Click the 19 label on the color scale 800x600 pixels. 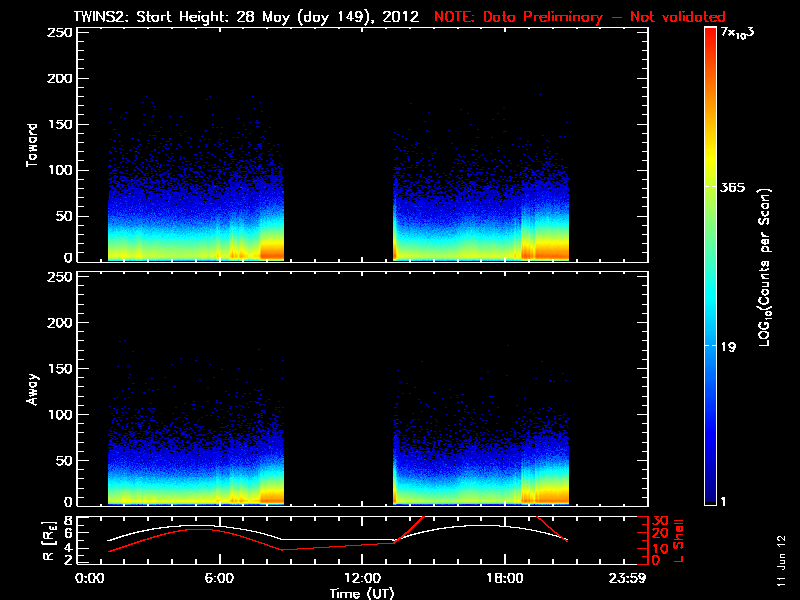tap(729, 347)
